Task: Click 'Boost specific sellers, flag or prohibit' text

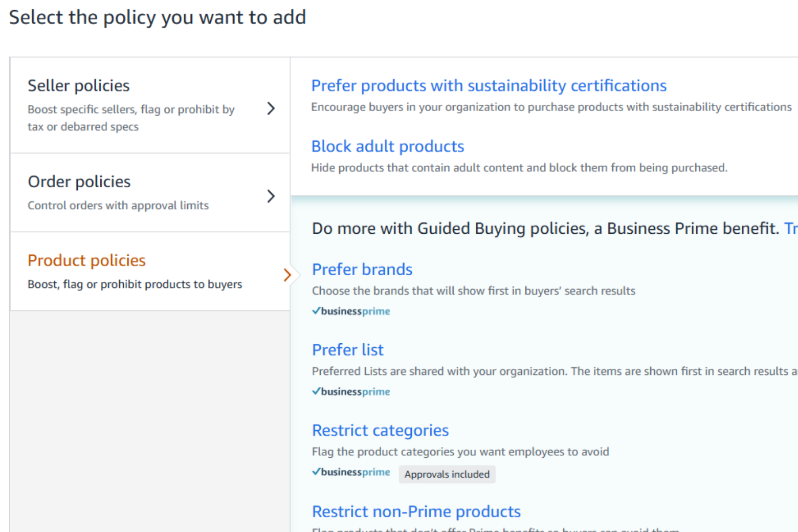Action: tap(131, 118)
